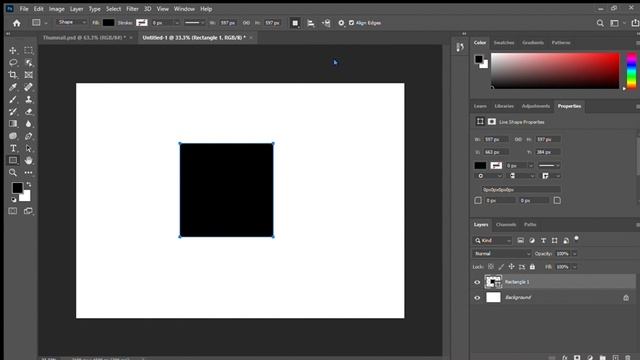This screenshot has height=360, width=640.
Task: Switch to the Adjustments tab
Action: [536, 106]
